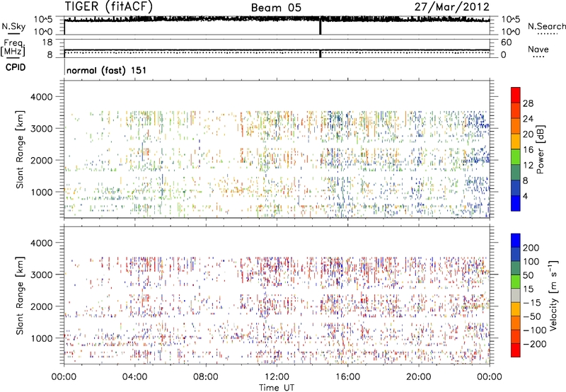Select the 3000 tick of power panel
Image resolution: width=566 pixels, height=392 pixels.
[x=41, y=129]
